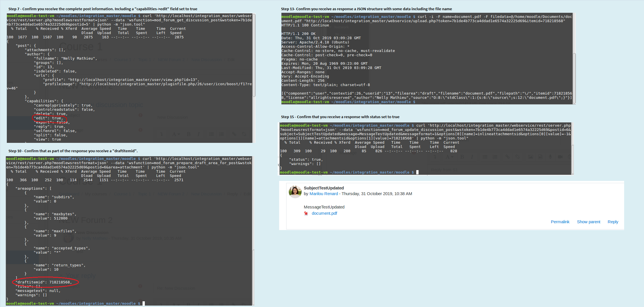Click the Step 15 instruction heading

[x=340, y=117]
